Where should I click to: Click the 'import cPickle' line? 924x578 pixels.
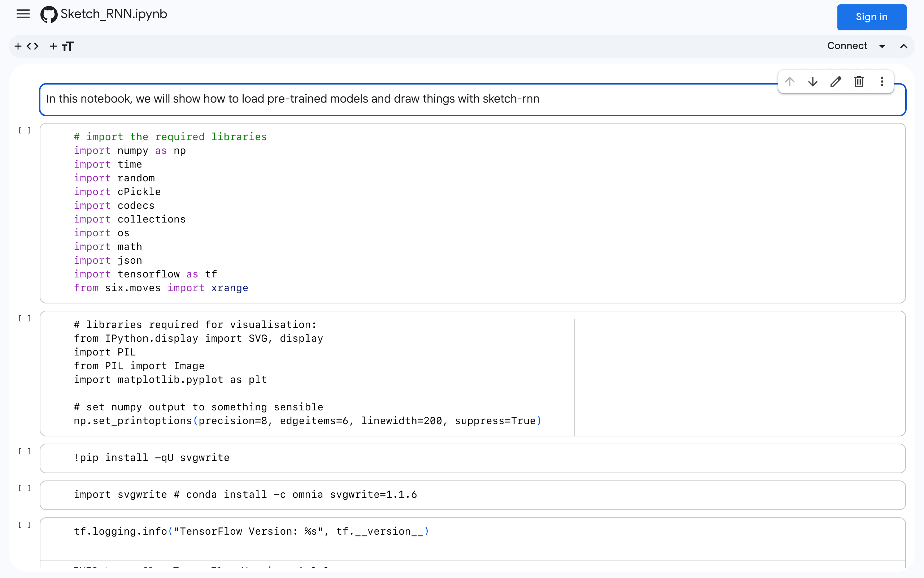tap(117, 191)
